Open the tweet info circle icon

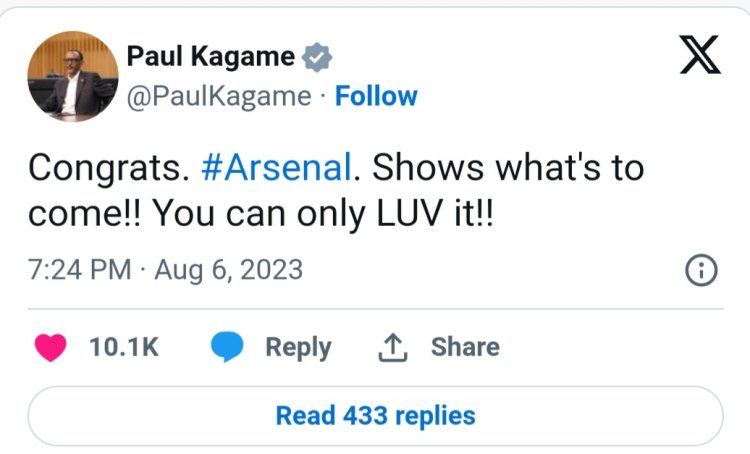pos(701,269)
